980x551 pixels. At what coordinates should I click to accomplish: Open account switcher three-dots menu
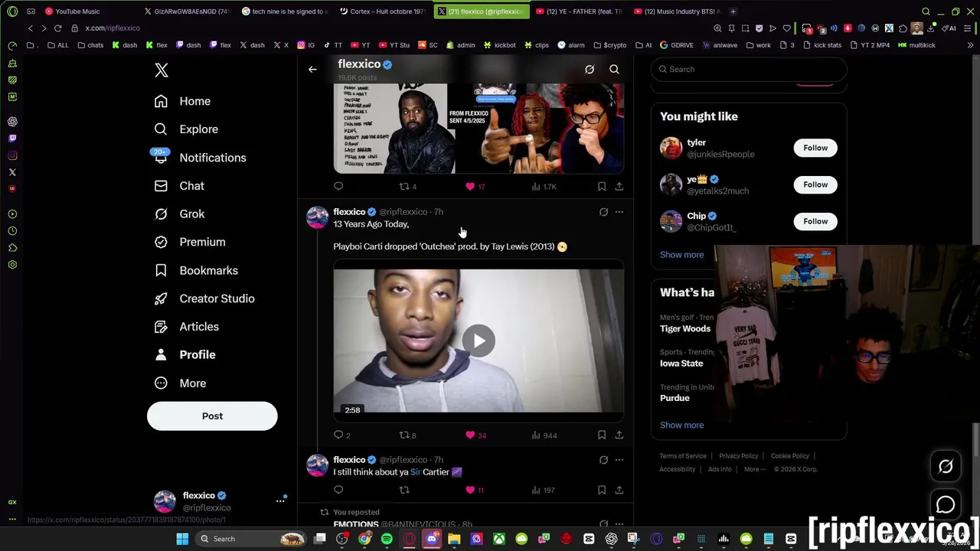click(x=280, y=501)
